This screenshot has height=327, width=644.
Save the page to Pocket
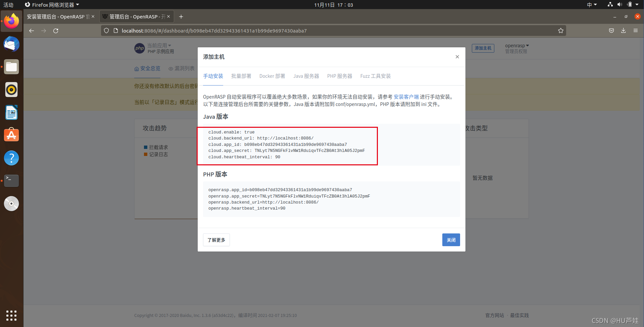[611, 31]
